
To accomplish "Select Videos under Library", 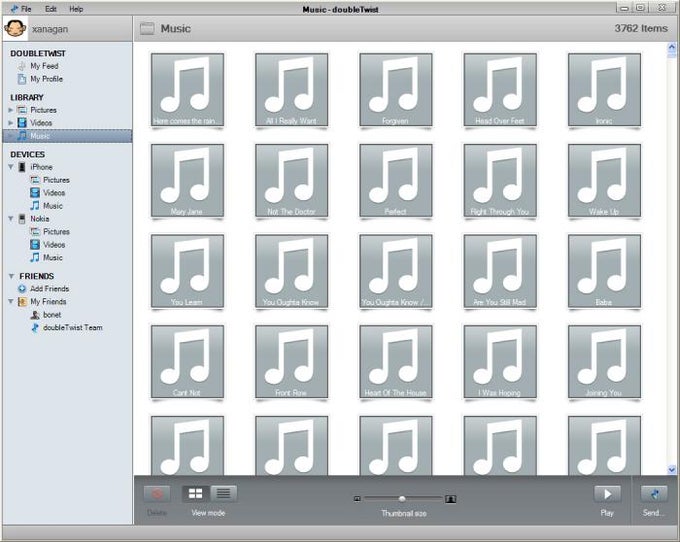I will (41, 123).
